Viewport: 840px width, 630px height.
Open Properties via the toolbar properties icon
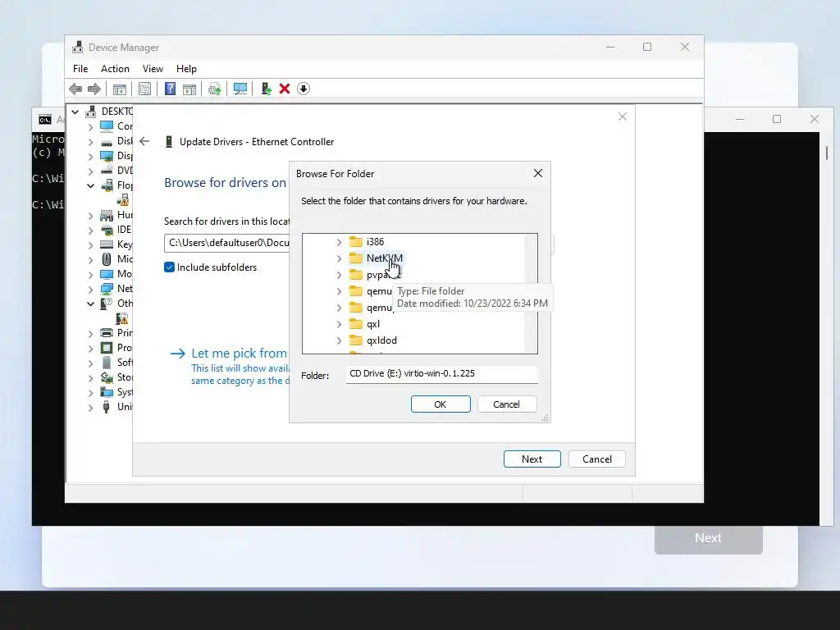tap(144, 89)
